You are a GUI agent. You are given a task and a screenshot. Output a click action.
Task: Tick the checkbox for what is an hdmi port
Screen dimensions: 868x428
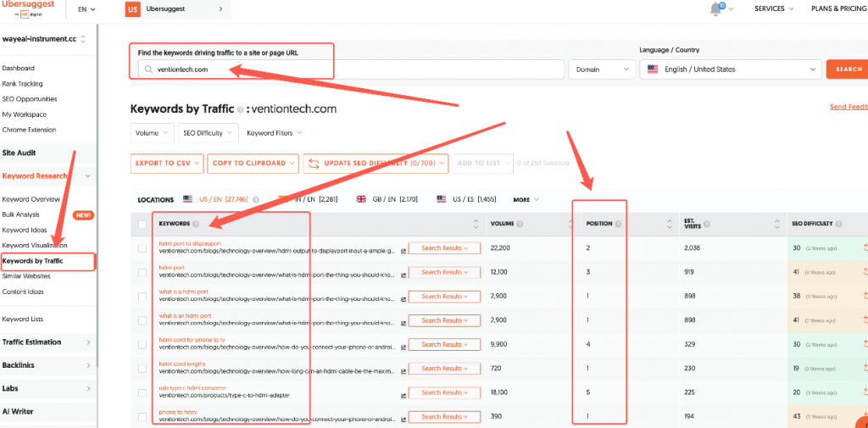tap(142, 320)
